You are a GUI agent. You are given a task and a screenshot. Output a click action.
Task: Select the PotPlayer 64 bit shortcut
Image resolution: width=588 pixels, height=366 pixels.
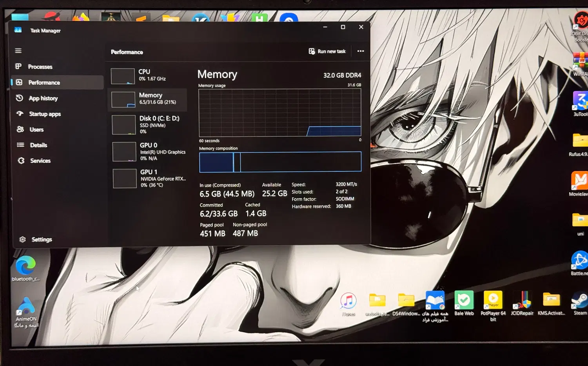493,306
